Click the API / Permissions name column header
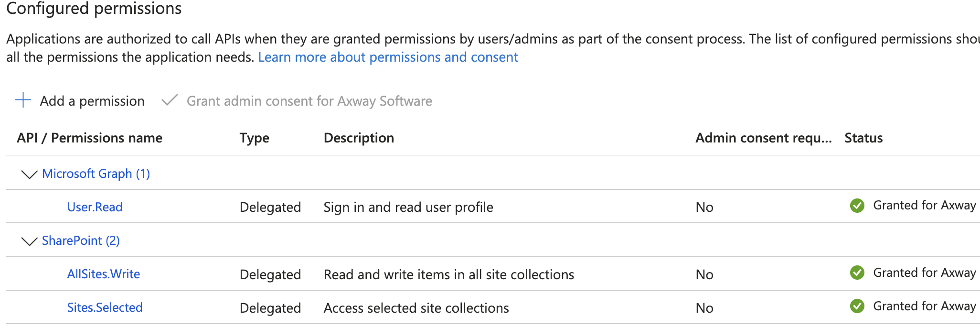 (x=89, y=138)
